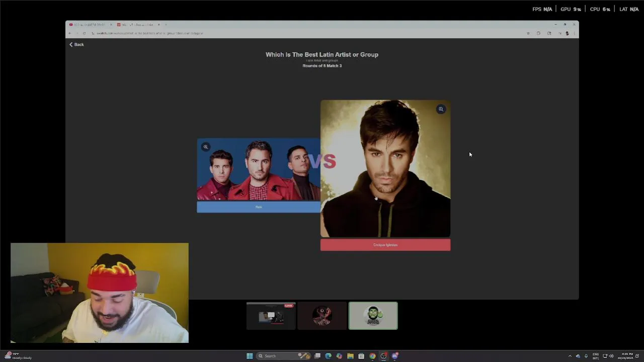The image size is (644, 362).
Task: Select the Enrique Iglesias portrait
Action: tap(385, 168)
